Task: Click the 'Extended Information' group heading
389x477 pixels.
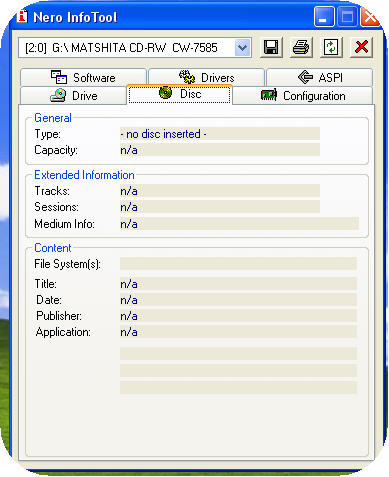Action: click(84, 175)
